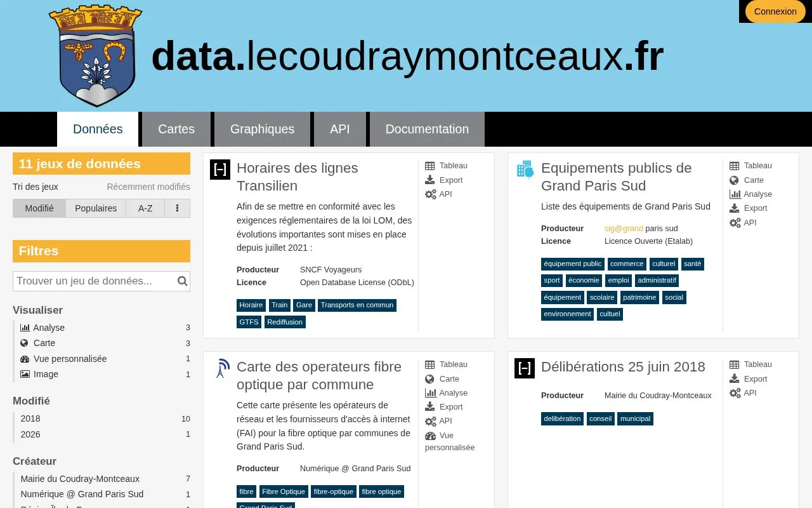Click the Récemment modifiés sort label
Screen dimensions: 812x508
148,187
